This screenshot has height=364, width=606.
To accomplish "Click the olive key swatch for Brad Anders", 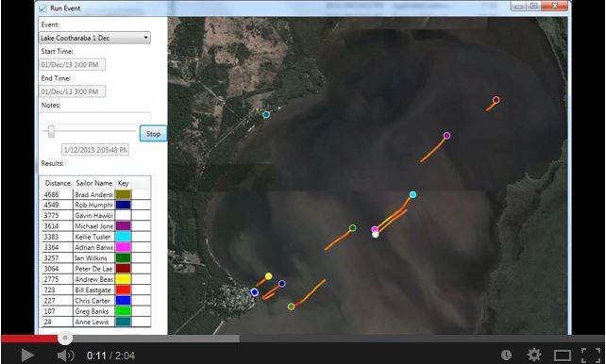I will 124,194.
